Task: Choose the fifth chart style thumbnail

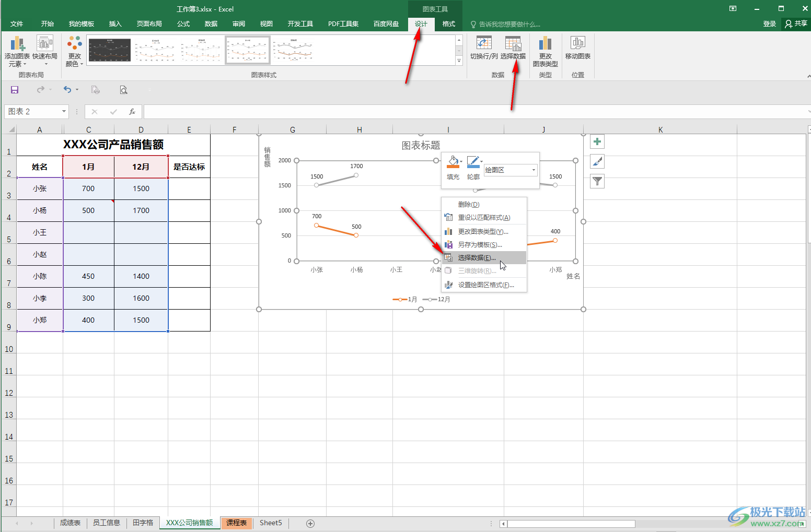Action: [x=294, y=50]
